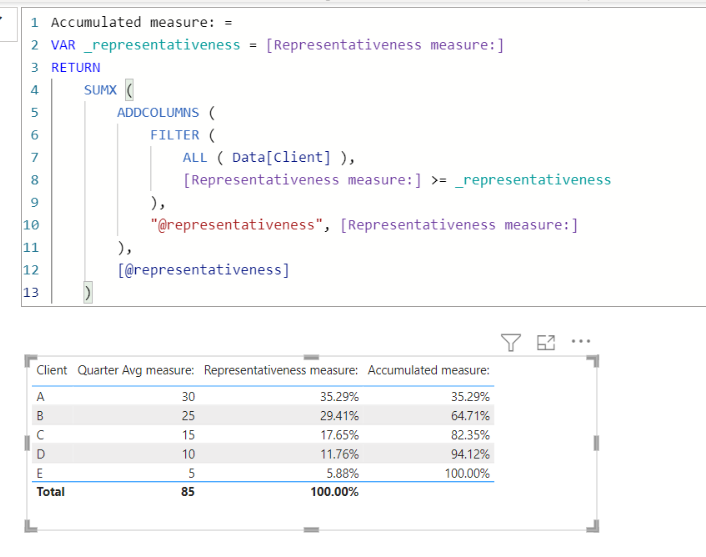This screenshot has height=557, width=706.
Task: Click the 94.12% accumulated value
Action: (x=470, y=454)
